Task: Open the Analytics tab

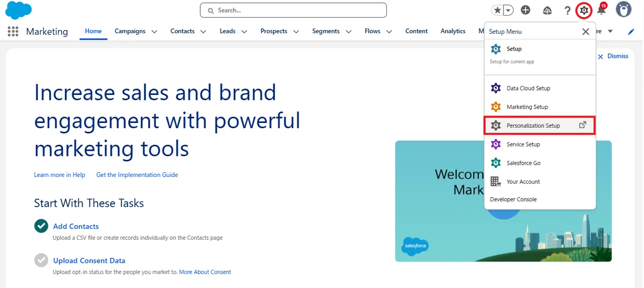Action: coord(453,31)
